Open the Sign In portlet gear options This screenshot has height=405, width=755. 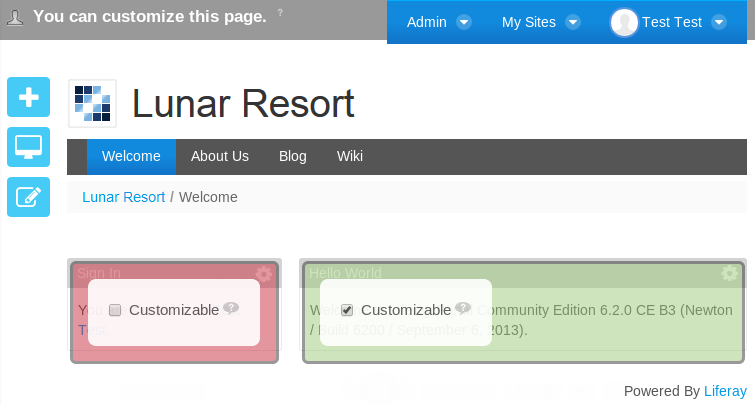(263, 274)
